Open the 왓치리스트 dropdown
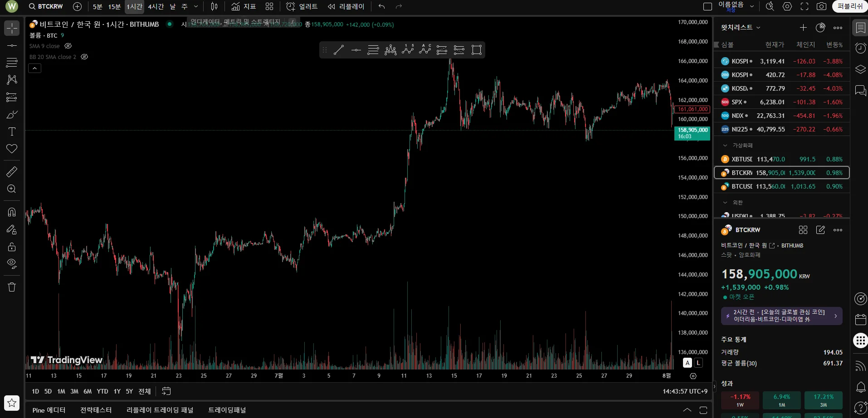 point(741,28)
